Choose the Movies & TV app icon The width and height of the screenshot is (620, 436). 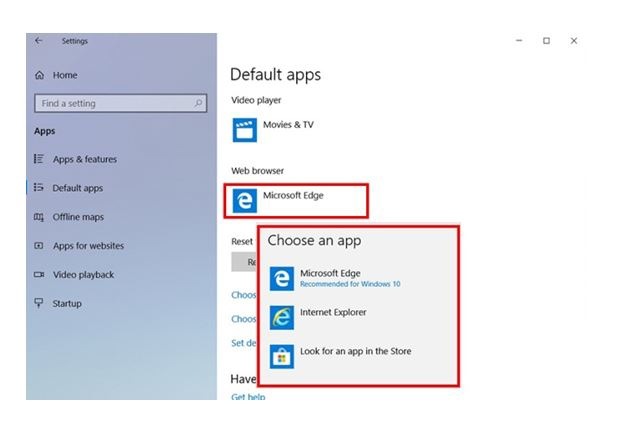click(244, 130)
